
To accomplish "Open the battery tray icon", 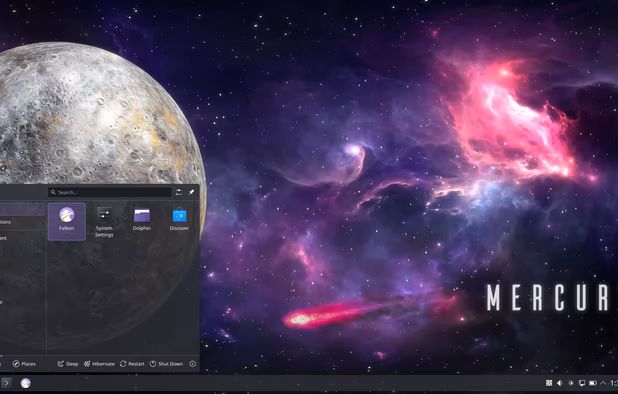I will [x=593, y=383].
